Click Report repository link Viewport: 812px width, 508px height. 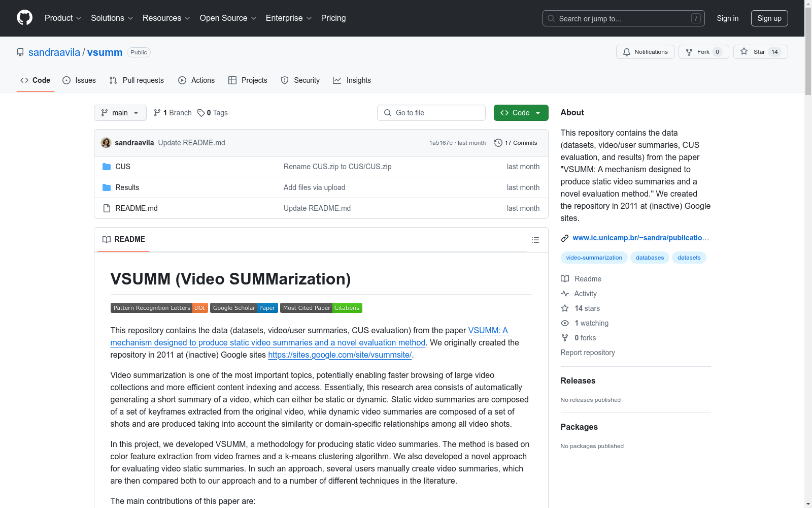(x=588, y=353)
